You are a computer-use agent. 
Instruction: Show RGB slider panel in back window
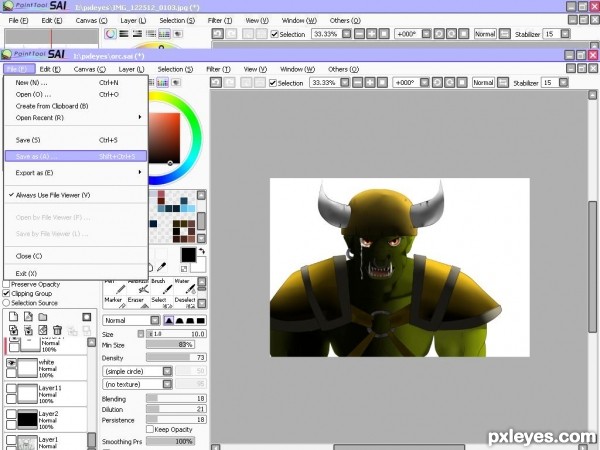pos(124,34)
